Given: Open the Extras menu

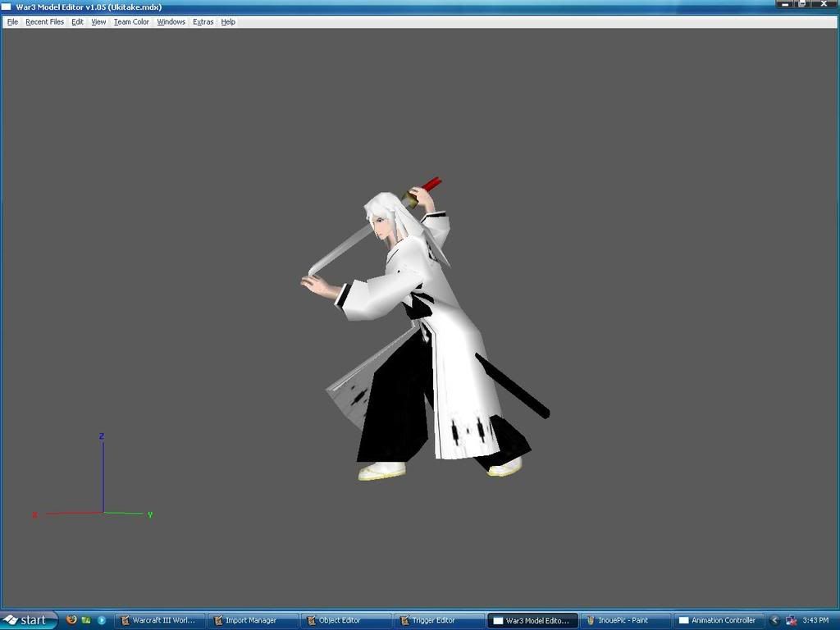Looking at the screenshot, I should tap(203, 22).
